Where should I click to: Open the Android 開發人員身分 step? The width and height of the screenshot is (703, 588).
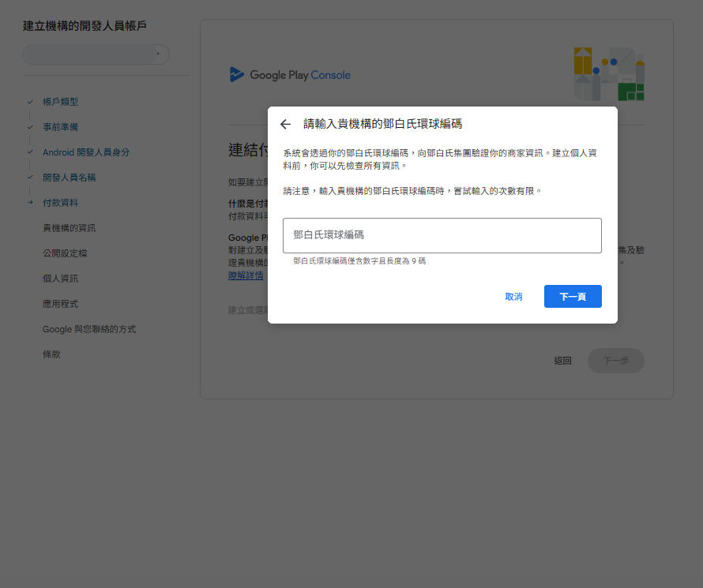[85, 152]
